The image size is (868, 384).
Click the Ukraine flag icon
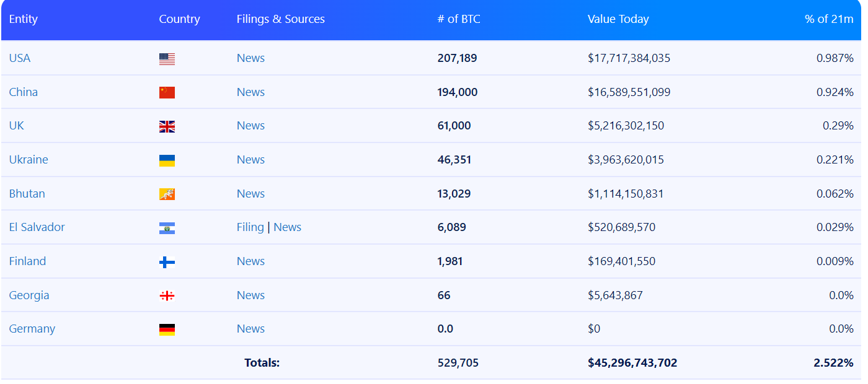point(167,160)
